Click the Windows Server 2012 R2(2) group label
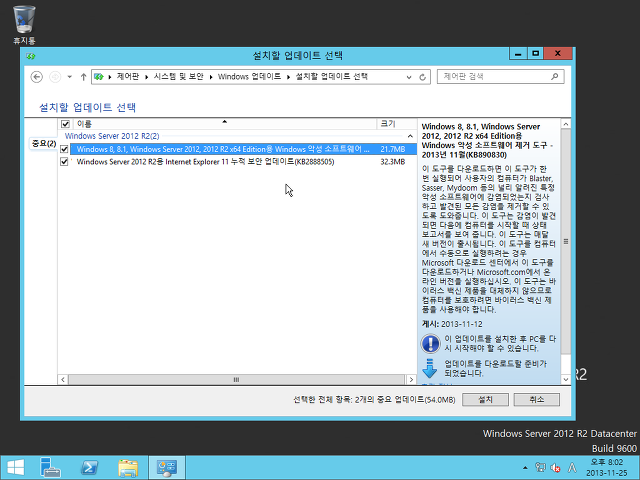 tap(112, 136)
